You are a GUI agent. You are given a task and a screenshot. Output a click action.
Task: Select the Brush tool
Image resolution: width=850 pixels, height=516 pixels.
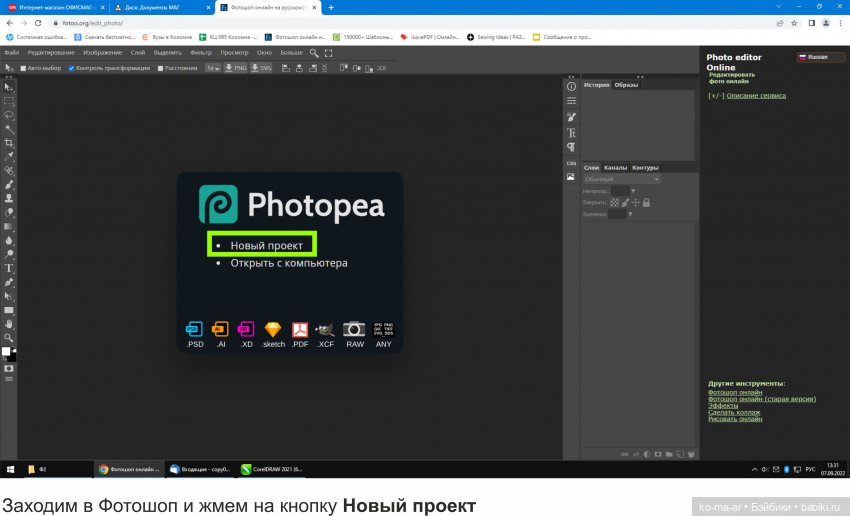(9, 185)
